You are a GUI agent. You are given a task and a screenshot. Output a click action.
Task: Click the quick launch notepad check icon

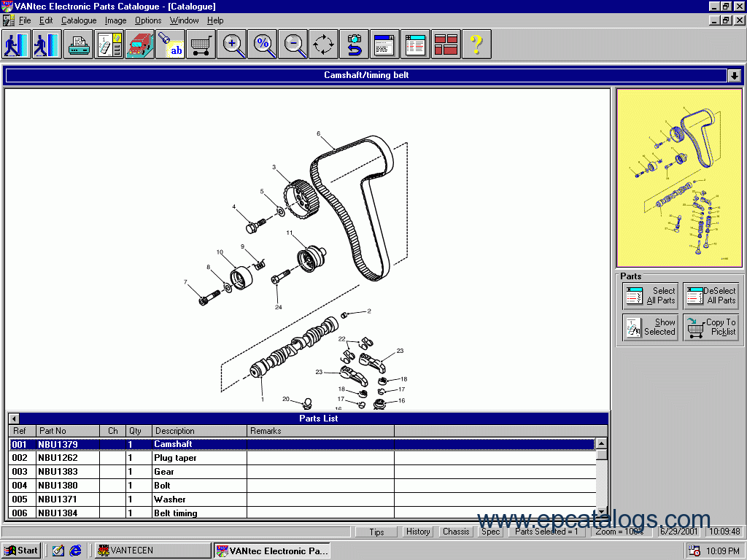tap(58, 551)
